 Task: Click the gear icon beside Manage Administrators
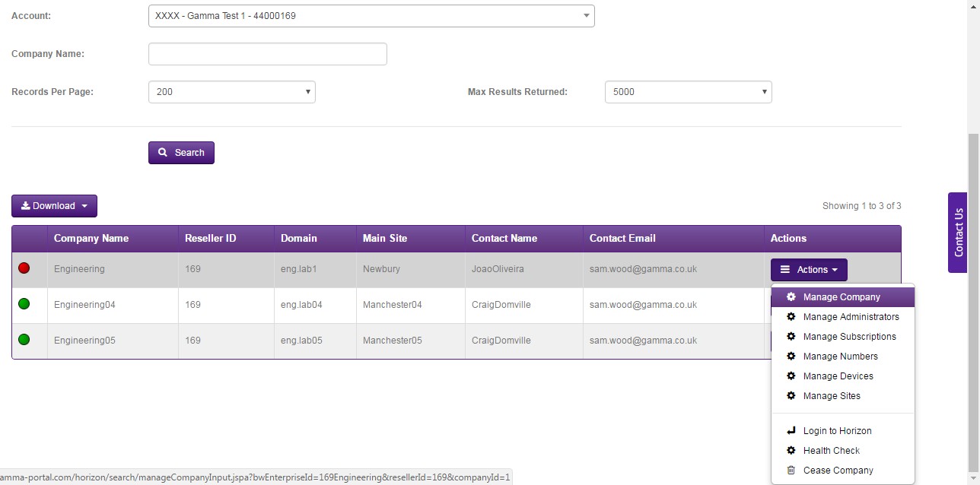(x=791, y=317)
